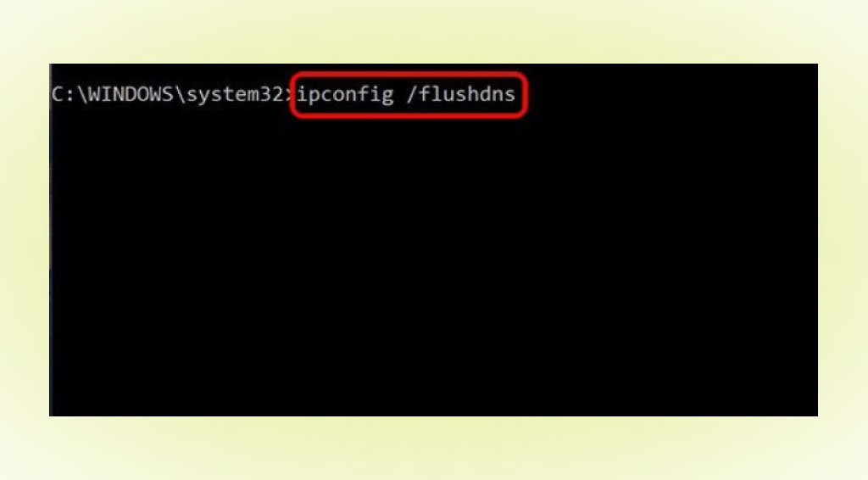Click the forward slash before flushdns
The image size is (868, 480).
tap(411, 94)
